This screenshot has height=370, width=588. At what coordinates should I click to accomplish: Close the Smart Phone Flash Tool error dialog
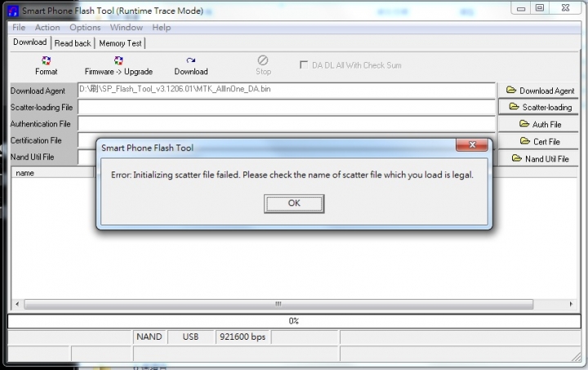tap(472, 145)
